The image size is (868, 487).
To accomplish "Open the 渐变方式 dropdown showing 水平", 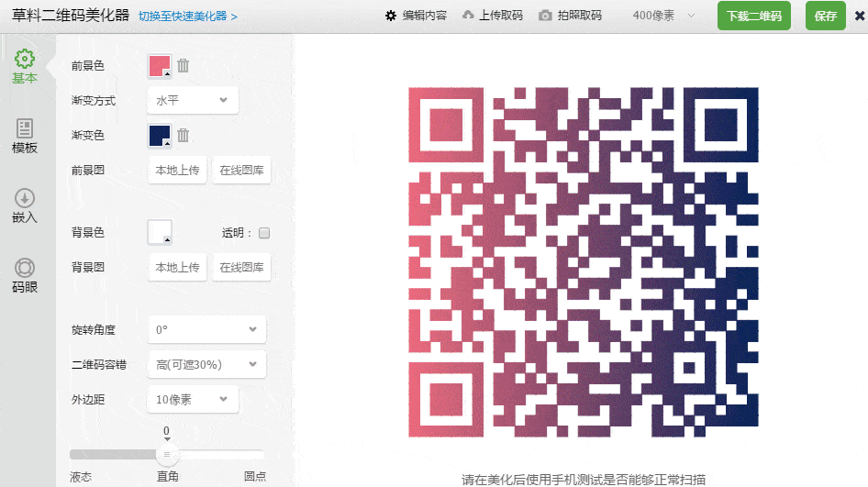I will 193,100.
